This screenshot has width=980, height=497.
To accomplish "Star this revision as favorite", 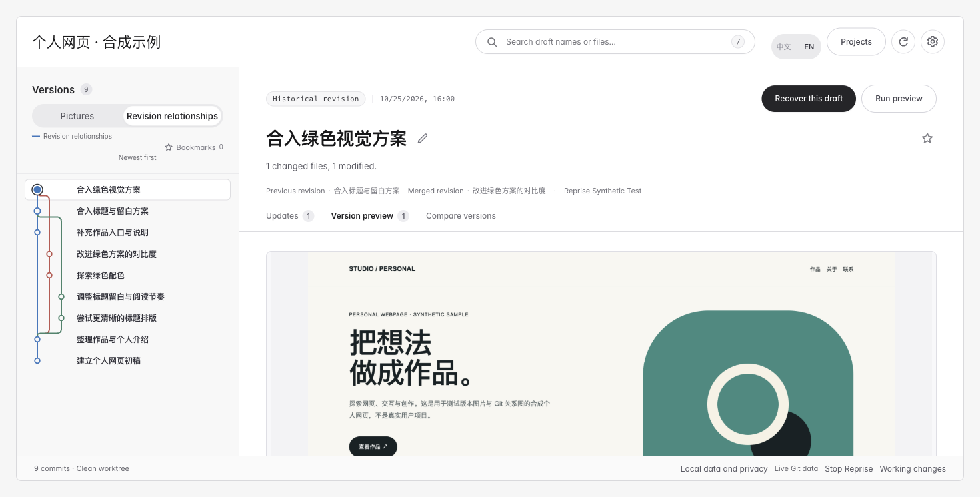I will point(927,138).
